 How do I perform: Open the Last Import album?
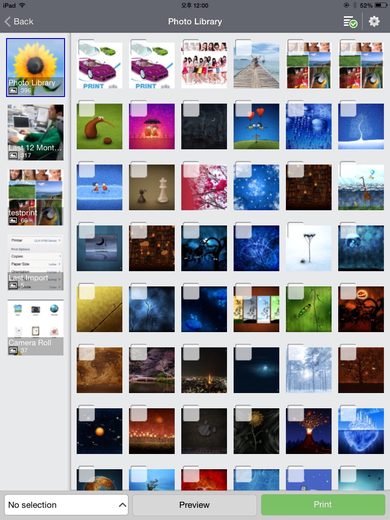pyautogui.click(x=35, y=262)
